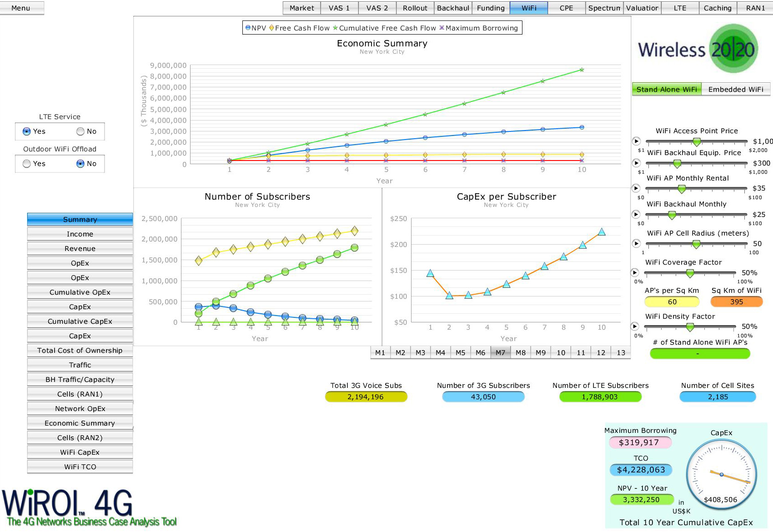The width and height of the screenshot is (773, 532).
Task: Show the BH Traffic/Capacity view
Action: tap(80, 380)
